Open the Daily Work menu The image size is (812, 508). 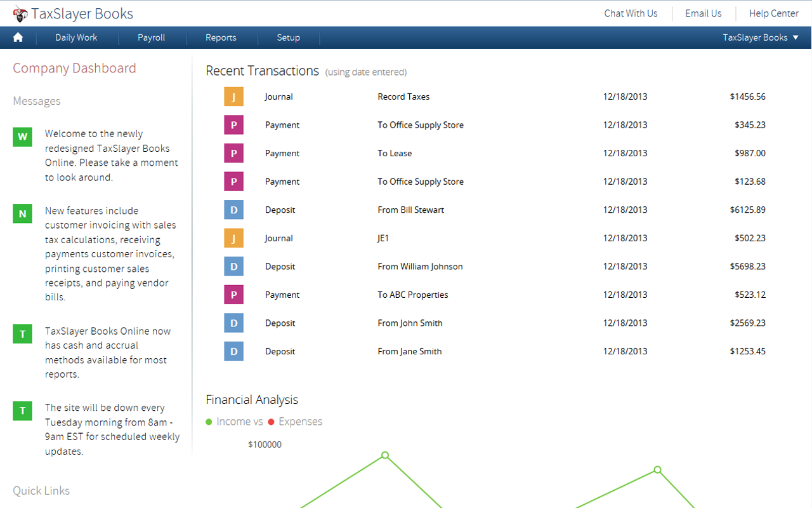click(77, 37)
